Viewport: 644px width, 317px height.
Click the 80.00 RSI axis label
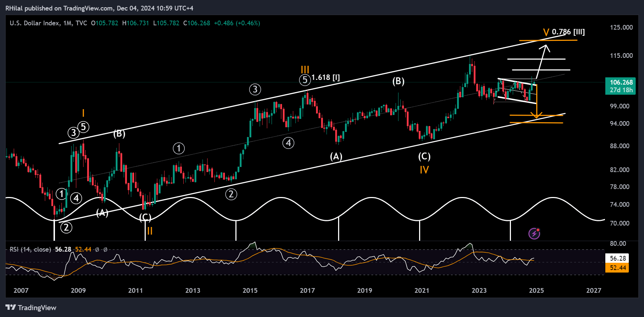(618, 244)
